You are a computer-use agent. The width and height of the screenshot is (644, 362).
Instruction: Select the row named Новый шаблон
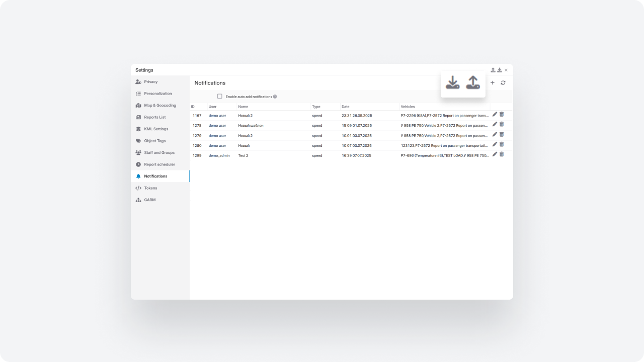point(251,126)
